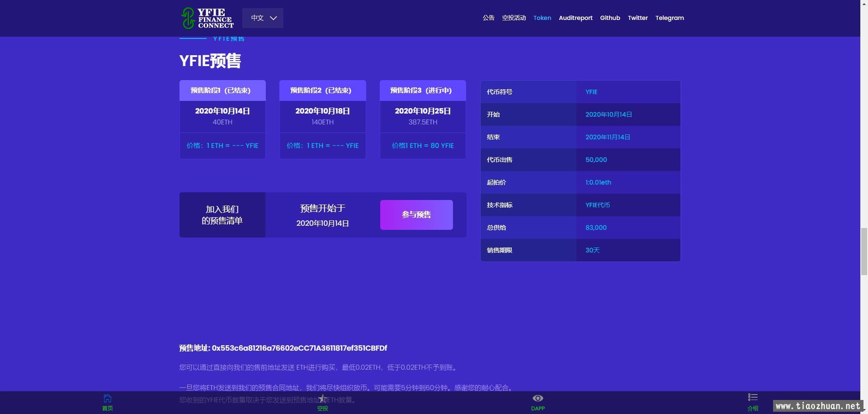Select the 预售阶段3 (进行中) card

[423, 119]
